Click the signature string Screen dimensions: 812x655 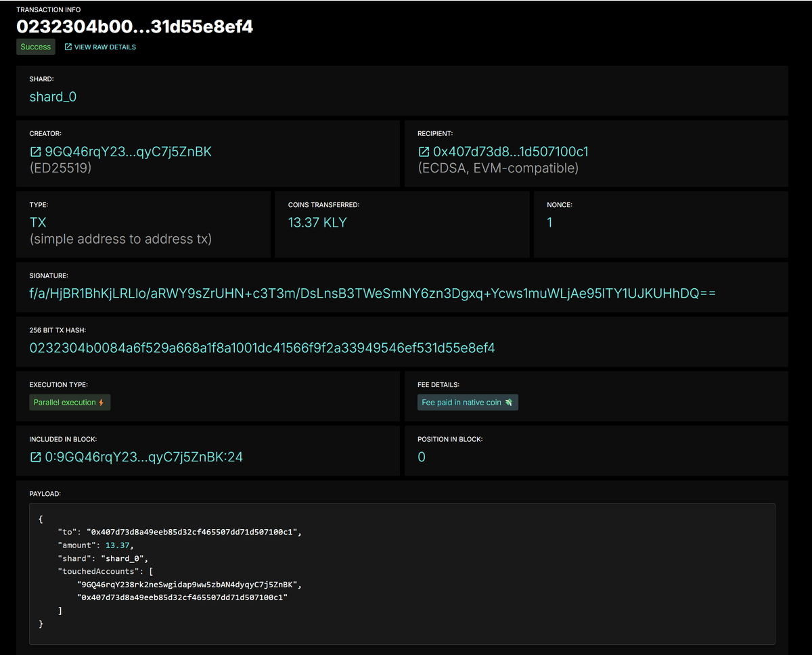click(x=372, y=293)
